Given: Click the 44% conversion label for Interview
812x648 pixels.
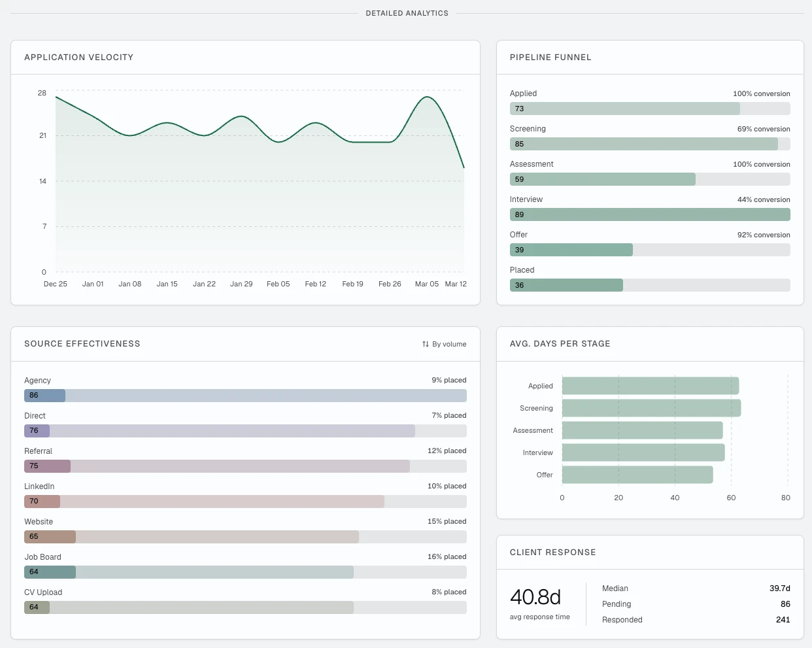Looking at the screenshot, I should [763, 199].
